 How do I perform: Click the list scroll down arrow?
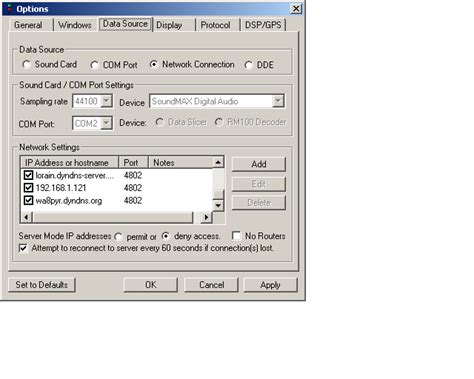coord(218,206)
